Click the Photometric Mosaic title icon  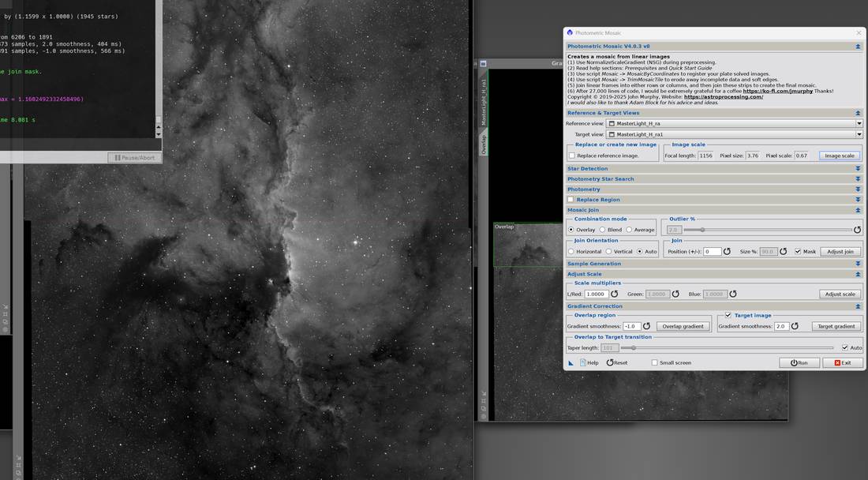(x=570, y=32)
